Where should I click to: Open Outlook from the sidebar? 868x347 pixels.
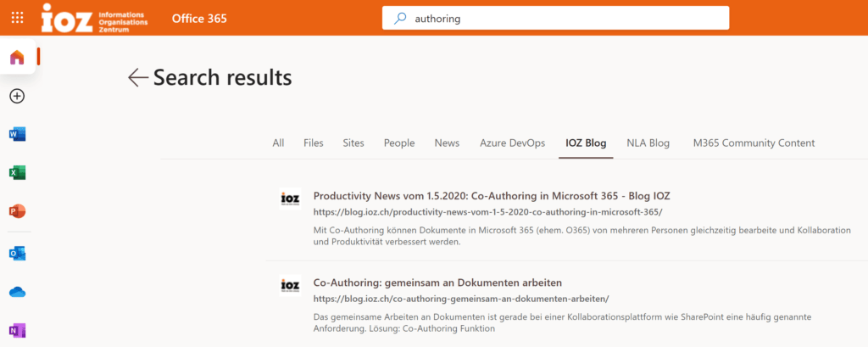[17, 254]
